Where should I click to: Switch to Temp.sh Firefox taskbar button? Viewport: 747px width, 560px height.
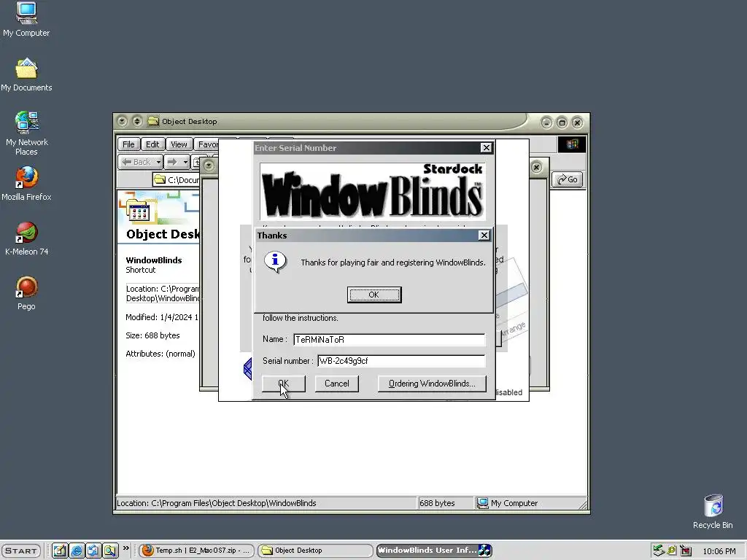(x=196, y=551)
